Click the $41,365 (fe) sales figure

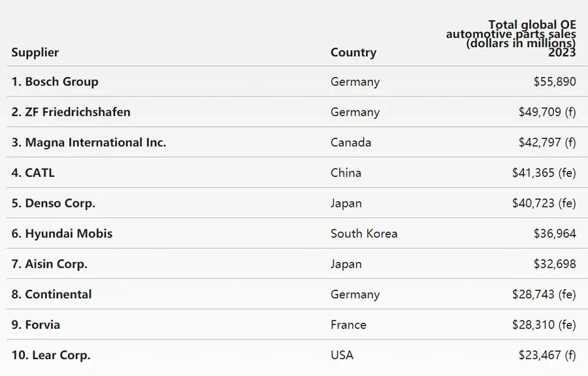pos(544,172)
